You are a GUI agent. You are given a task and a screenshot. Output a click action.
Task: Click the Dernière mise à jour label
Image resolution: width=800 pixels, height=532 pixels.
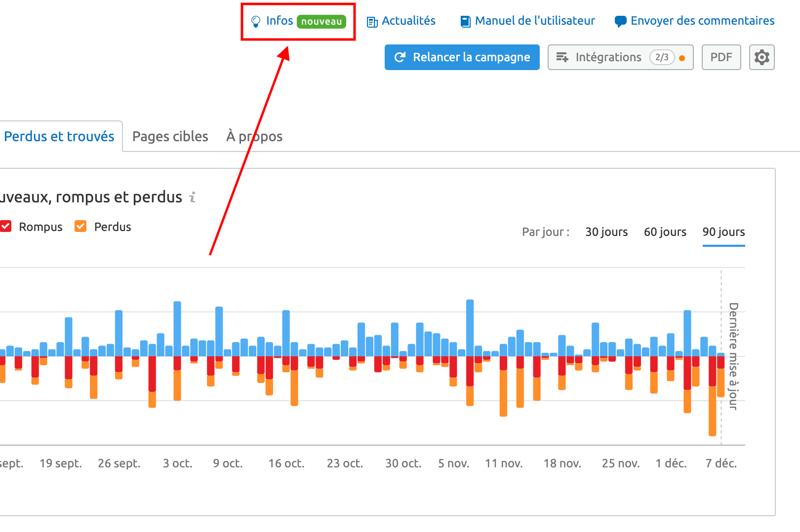(x=733, y=356)
